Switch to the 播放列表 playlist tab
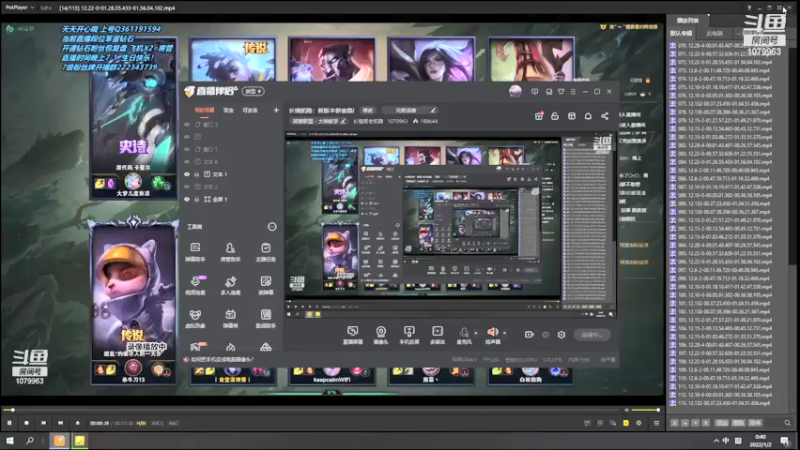Viewport: 800px width, 450px height. point(687,20)
